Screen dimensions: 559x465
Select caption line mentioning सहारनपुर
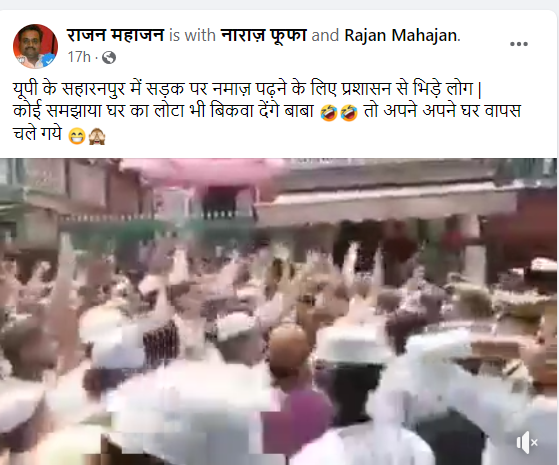coord(248,89)
